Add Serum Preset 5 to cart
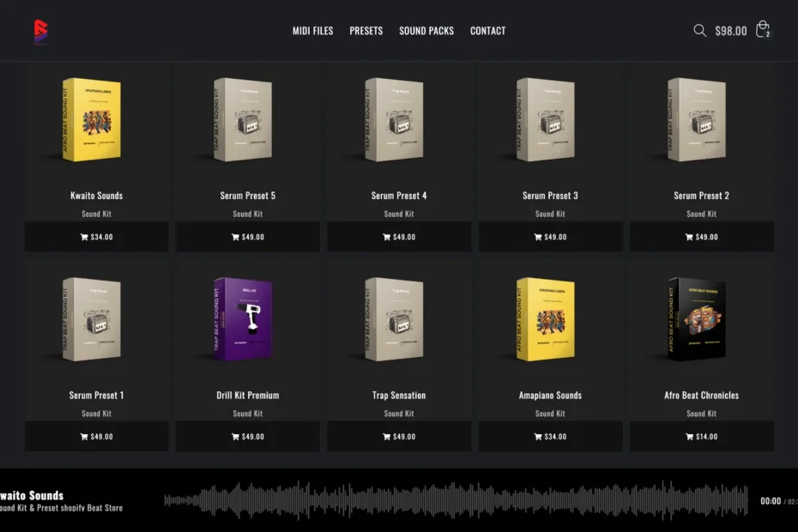This screenshot has height=532, width=798. tap(247, 237)
